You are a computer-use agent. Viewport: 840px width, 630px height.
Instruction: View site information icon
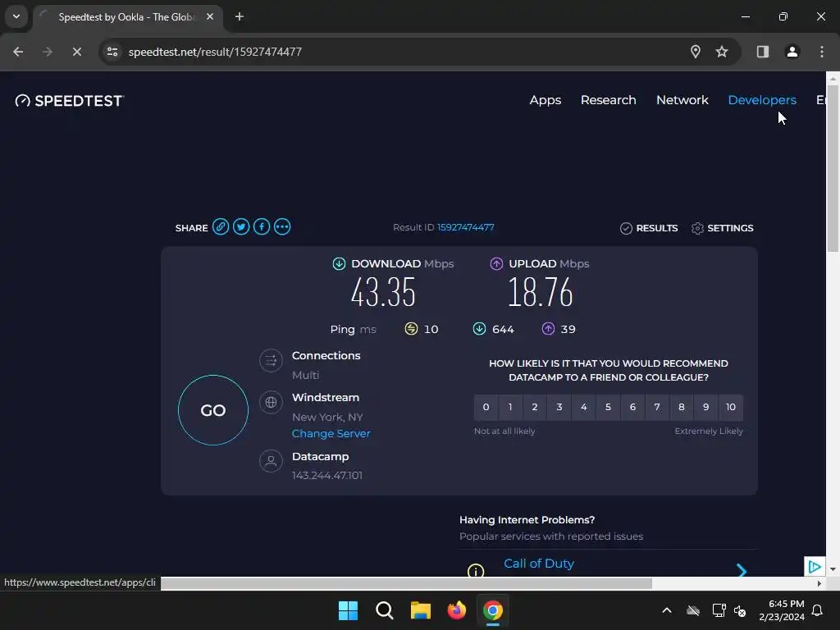point(112,52)
